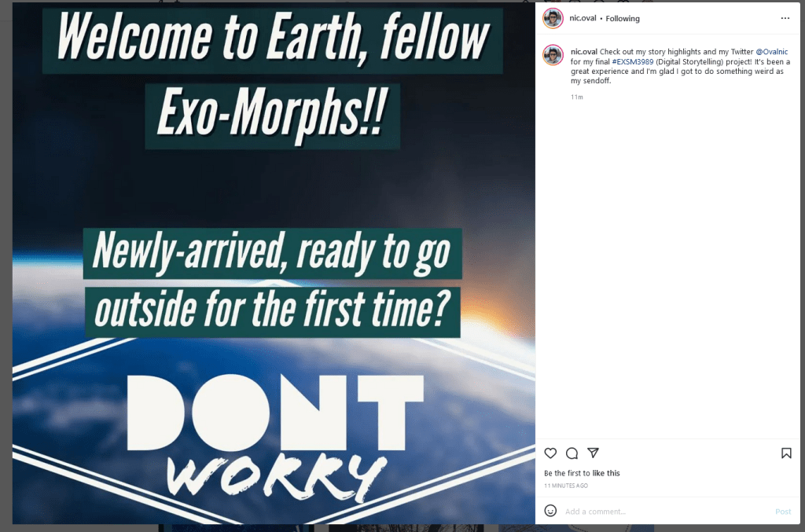Click the 11 MINUTES AGO timestamp
Viewport: 805px width, 532px height.
coord(566,486)
